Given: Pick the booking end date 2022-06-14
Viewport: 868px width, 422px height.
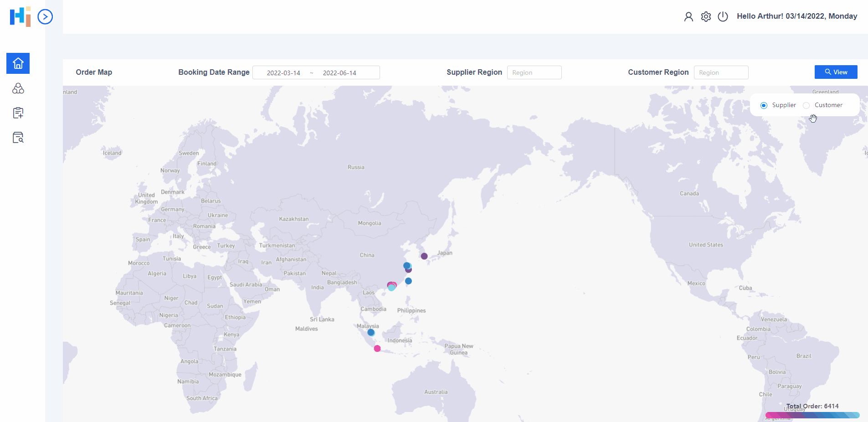Looking at the screenshot, I should pos(339,73).
